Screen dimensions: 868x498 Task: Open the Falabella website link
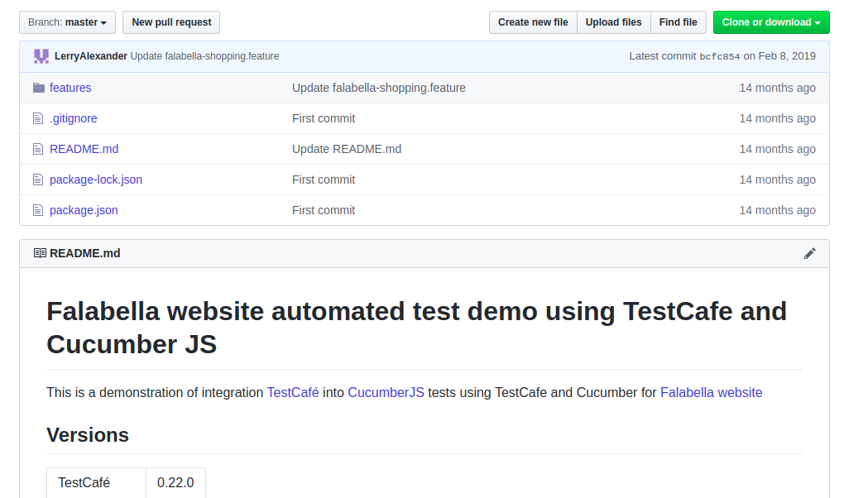coord(711,392)
